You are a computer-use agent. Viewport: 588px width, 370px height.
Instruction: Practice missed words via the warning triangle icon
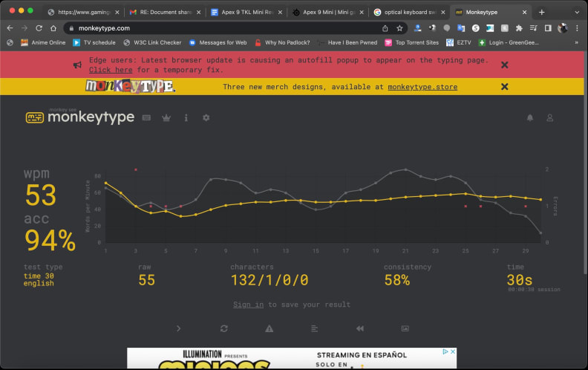(269, 328)
